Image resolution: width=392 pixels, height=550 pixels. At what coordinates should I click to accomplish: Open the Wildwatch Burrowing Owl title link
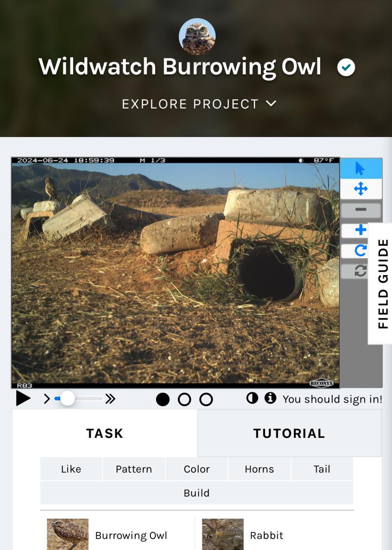tap(180, 67)
